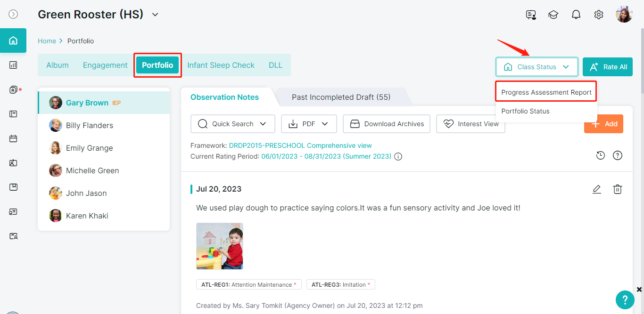Edit the Jul 20 observation note

(597, 189)
